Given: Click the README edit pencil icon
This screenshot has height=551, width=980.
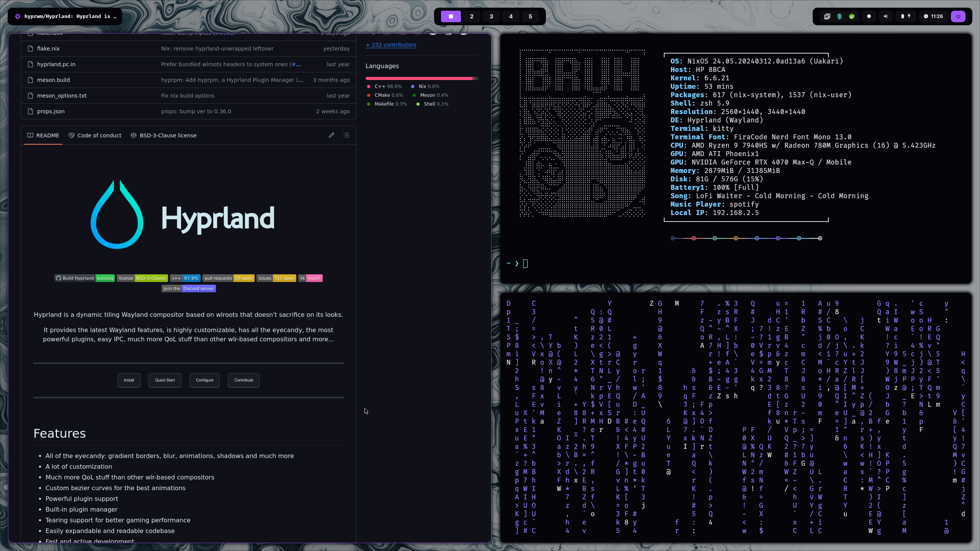Looking at the screenshot, I should [x=332, y=135].
